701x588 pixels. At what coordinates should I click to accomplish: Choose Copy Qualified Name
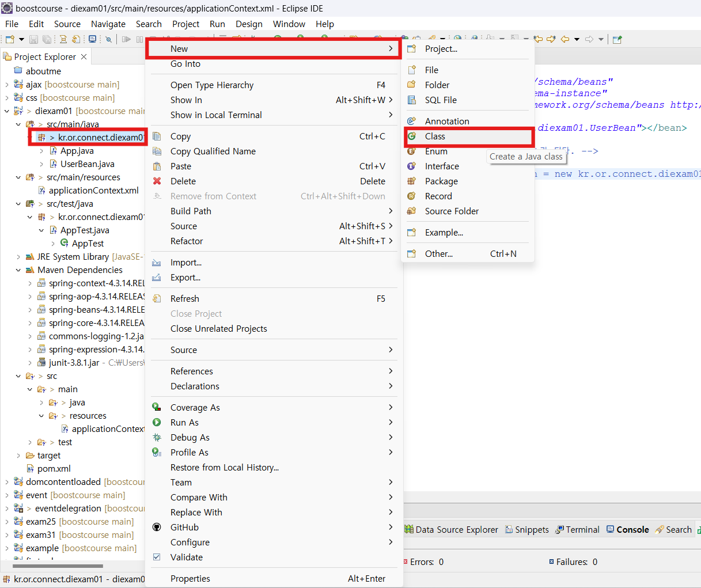pyautogui.click(x=274, y=151)
